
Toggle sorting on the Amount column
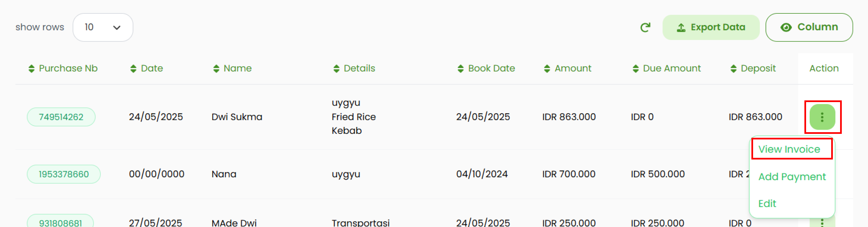pos(547,68)
